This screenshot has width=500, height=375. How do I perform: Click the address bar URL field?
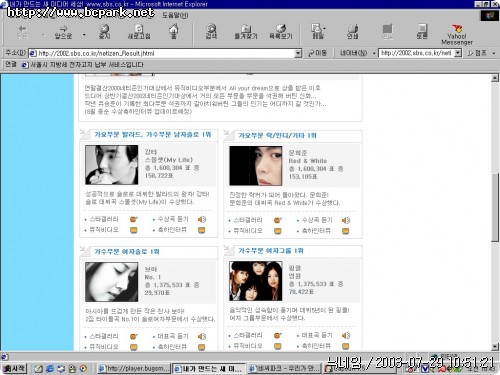162,53
